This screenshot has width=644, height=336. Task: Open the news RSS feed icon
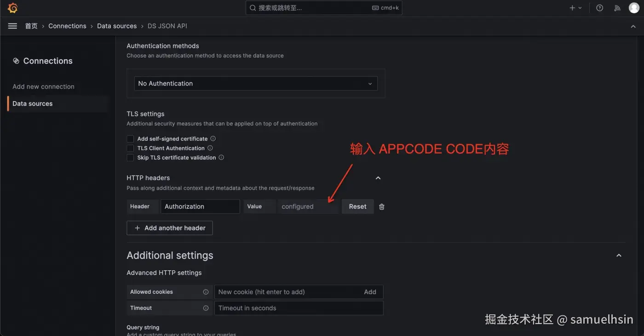pos(617,8)
